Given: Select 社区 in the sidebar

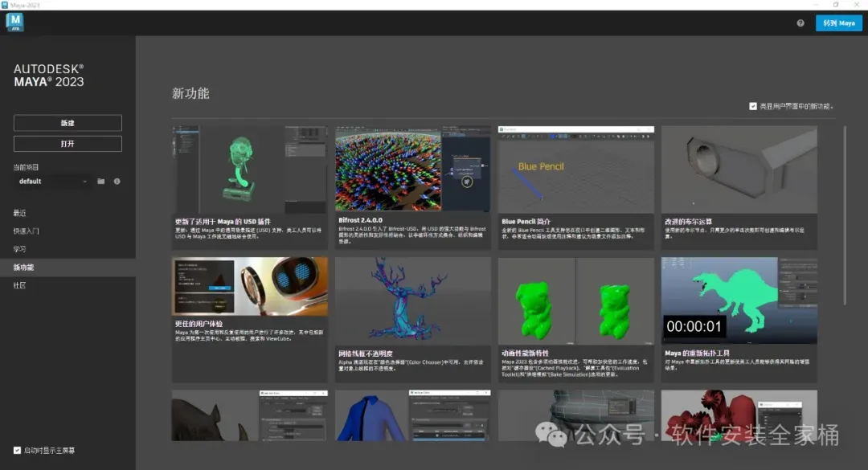Looking at the screenshot, I should (x=20, y=286).
